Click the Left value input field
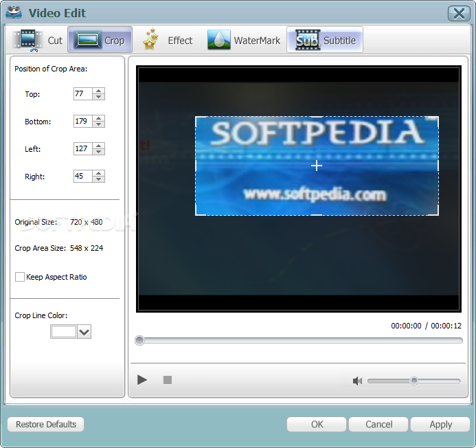This screenshot has height=448, width=476. point(83,148)
